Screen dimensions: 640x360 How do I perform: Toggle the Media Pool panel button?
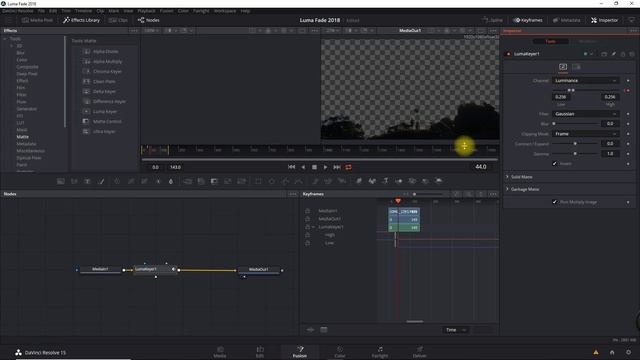coord(37,20)
